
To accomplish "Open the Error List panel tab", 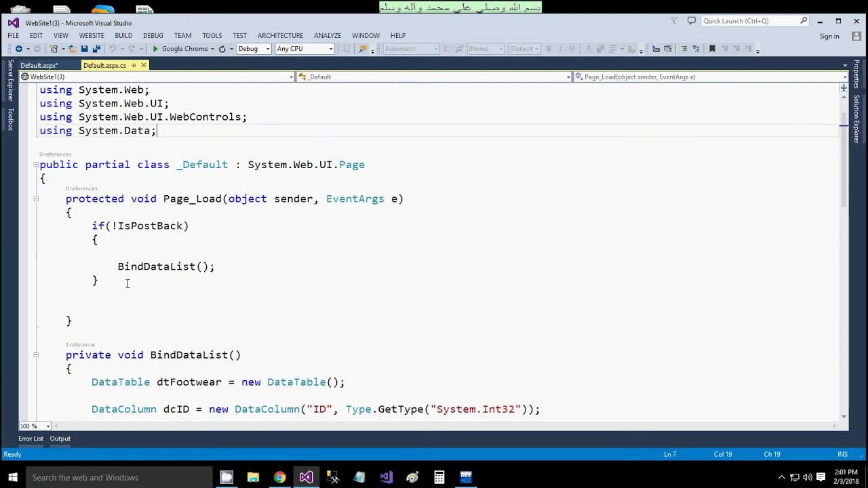I will click(x=31, y=439).
